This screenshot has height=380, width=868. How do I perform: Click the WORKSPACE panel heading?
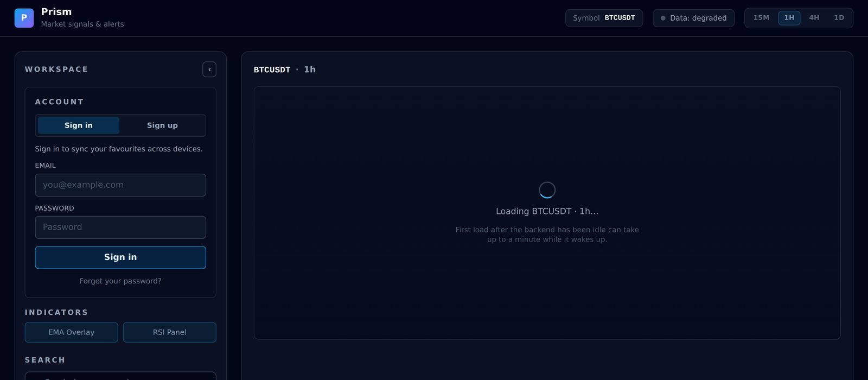(x=56, y=69)
